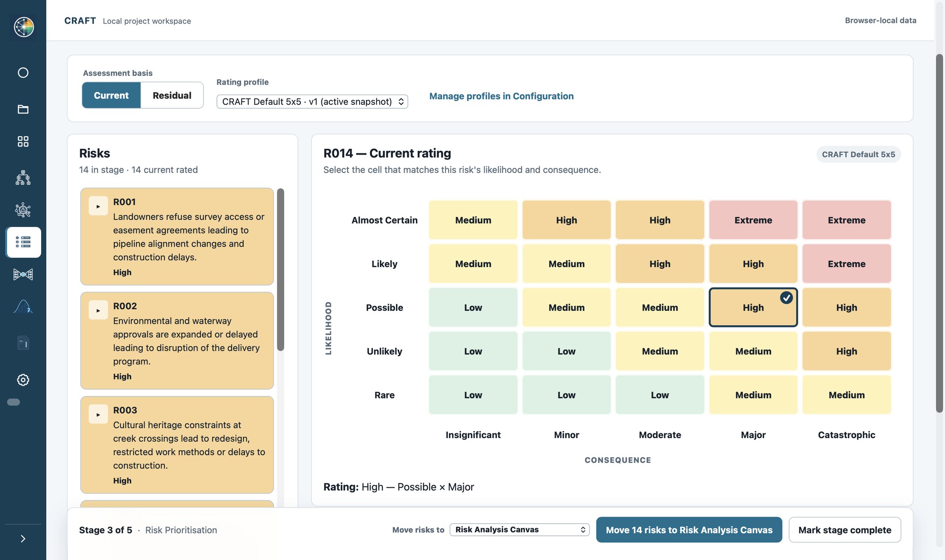Choose Unlikely × Minor Low cell
The image size is (945, 560).
567,351
